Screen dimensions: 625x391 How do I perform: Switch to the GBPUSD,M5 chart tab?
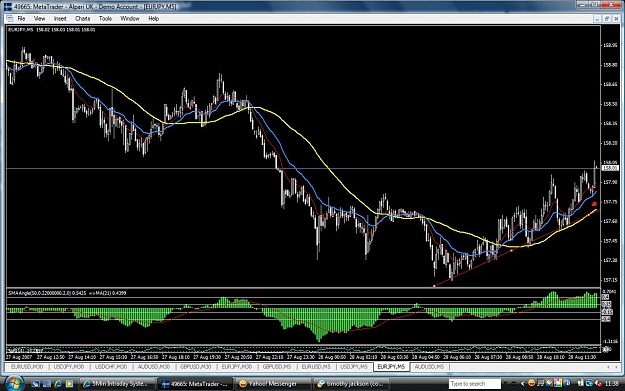click(x=277, y=367)
